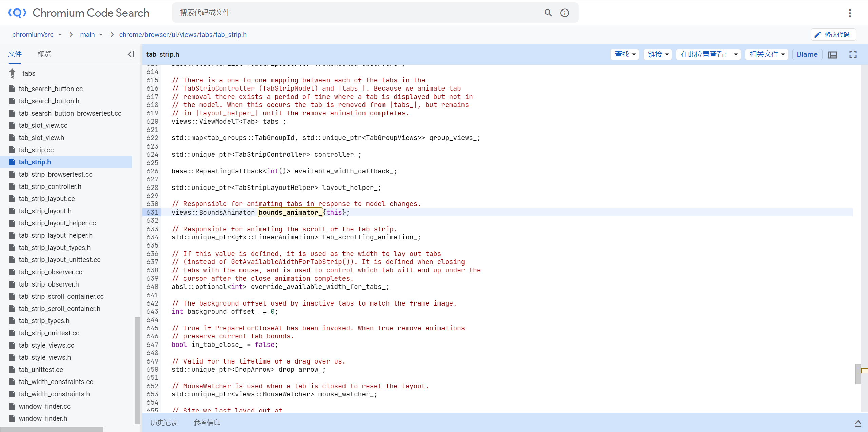Open tab_strip_observer.cc file
Screen dimensions: 868x432
pyautogui.click(x=50, y=272)
